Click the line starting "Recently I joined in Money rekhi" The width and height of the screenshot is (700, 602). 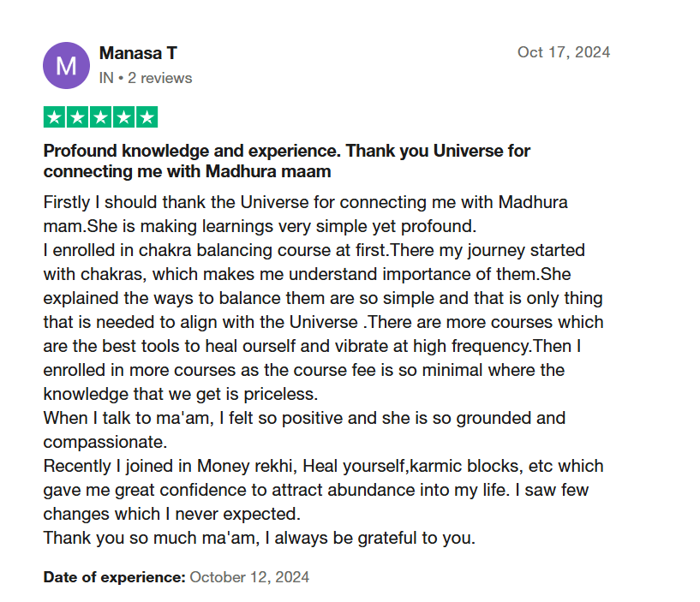[323, 467]
